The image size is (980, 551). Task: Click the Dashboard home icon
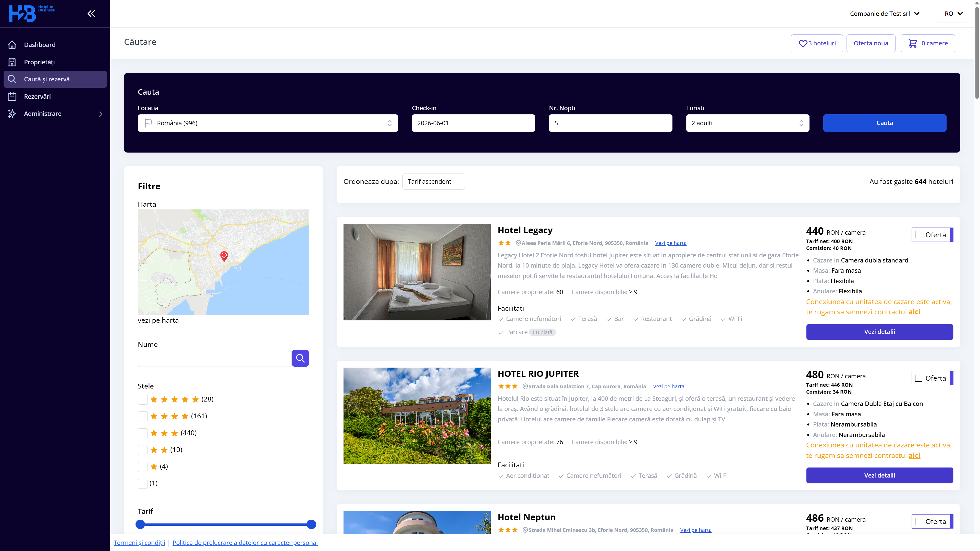pyautogui.click(x=12, y=44)
